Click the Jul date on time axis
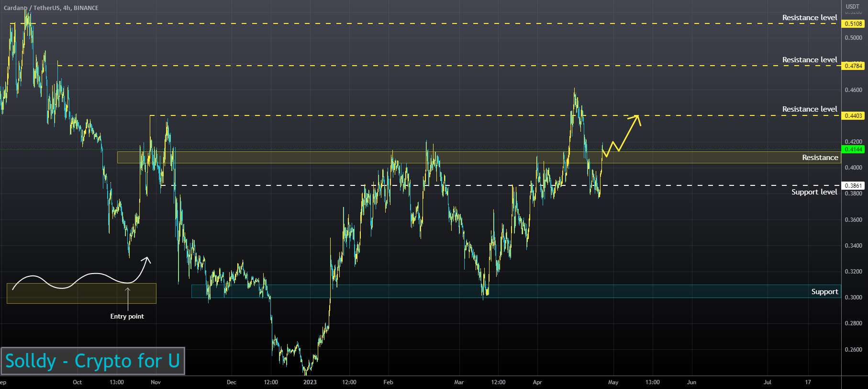This screenshot has width=868, height=389. [x=768, y=382]
